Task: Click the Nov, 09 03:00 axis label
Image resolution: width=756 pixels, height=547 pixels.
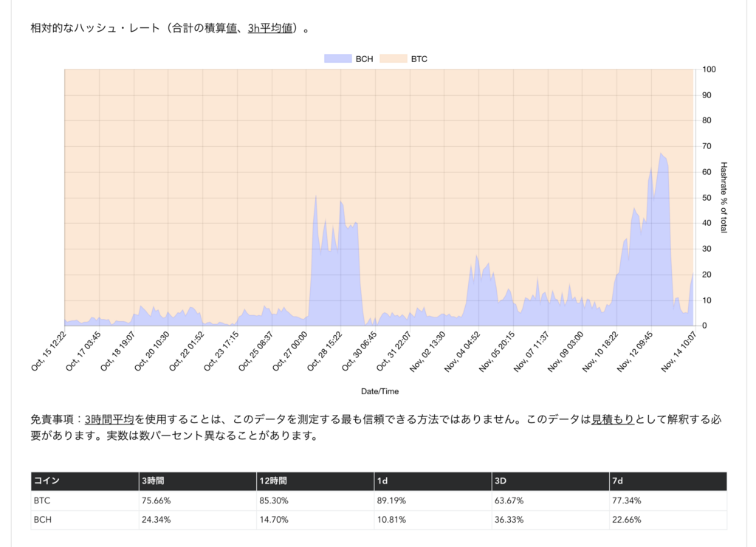Action: [x=566, y=351]
